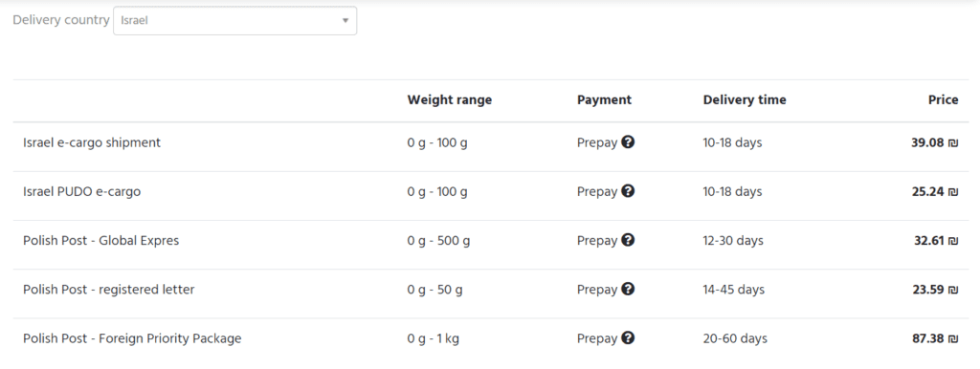Click the Price column header

point(943,100)
